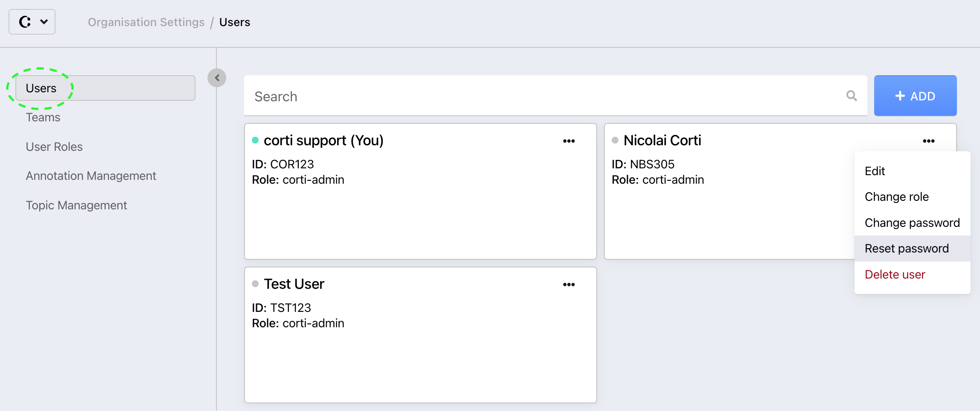Open User Roles in the sidebar
The image size is (980, 411).
click(54, 147)
